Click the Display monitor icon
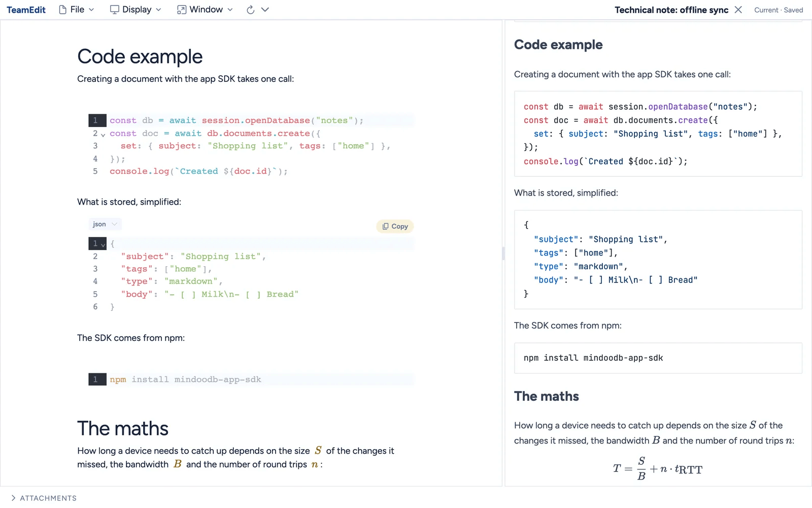 pyautogui.click(x=115, y=10)
